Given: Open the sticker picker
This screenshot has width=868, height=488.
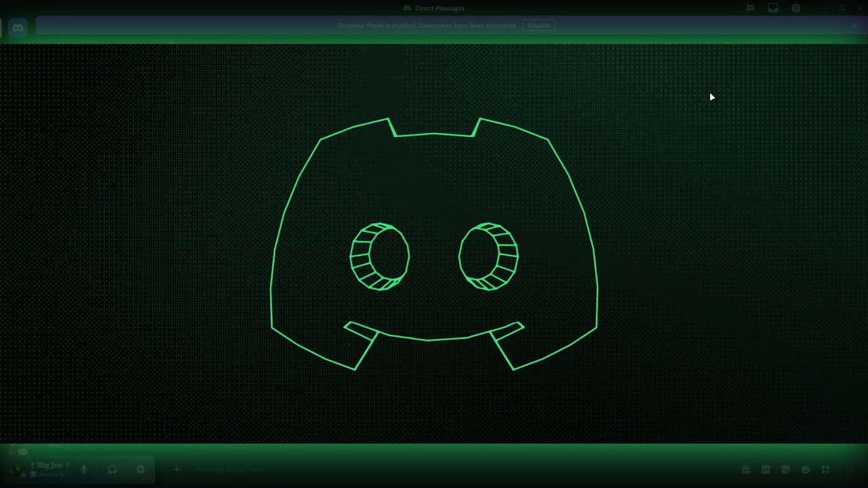Looking at the screenshot, I should pyautogui.click(x=785, y=469).
